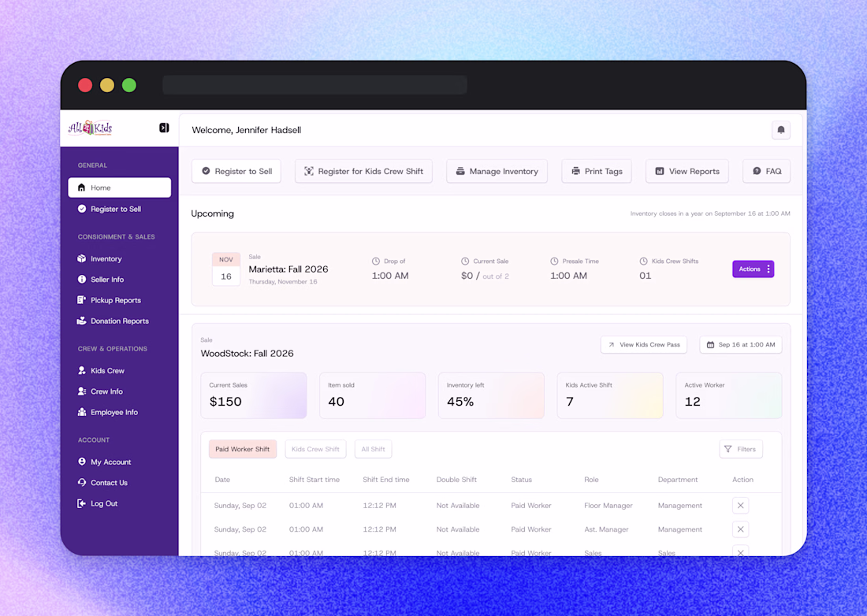The image size is (867, 616).
Task: Click Register for Kids Crew Shift button
Action: (363, 171)
